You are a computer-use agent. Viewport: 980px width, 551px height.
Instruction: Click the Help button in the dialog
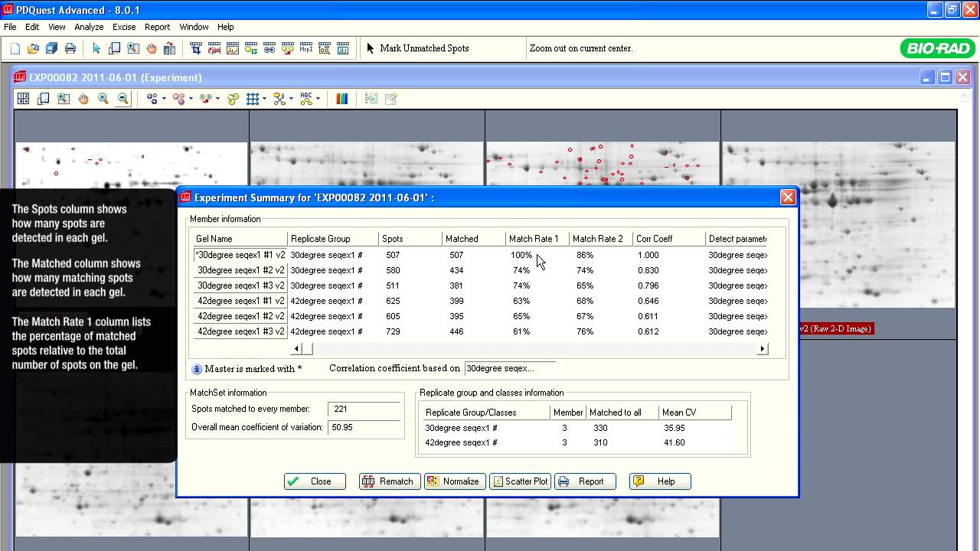660,481
